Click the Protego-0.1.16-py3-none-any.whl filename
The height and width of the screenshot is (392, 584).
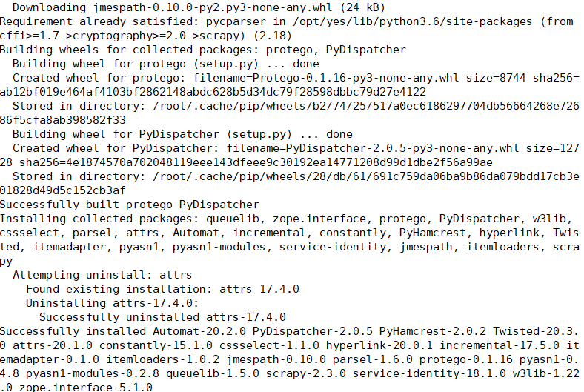click(356, 78)
